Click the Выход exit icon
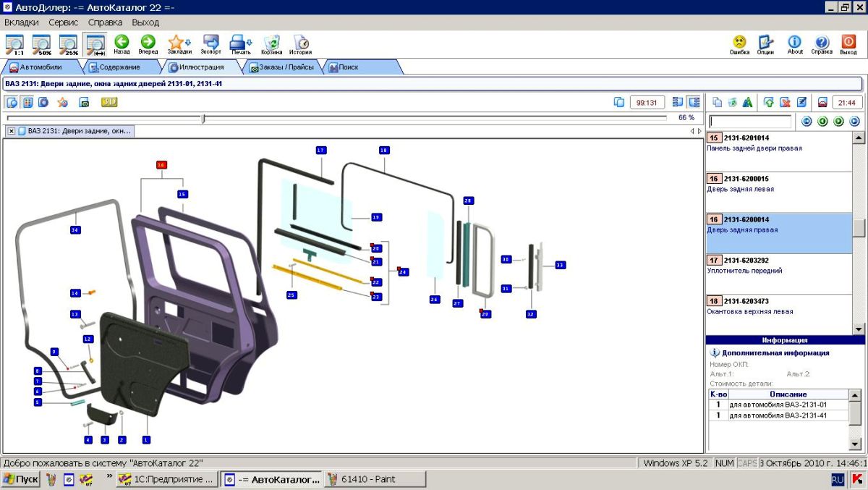This screenshot has width=868, height=490. click(848, 44)
